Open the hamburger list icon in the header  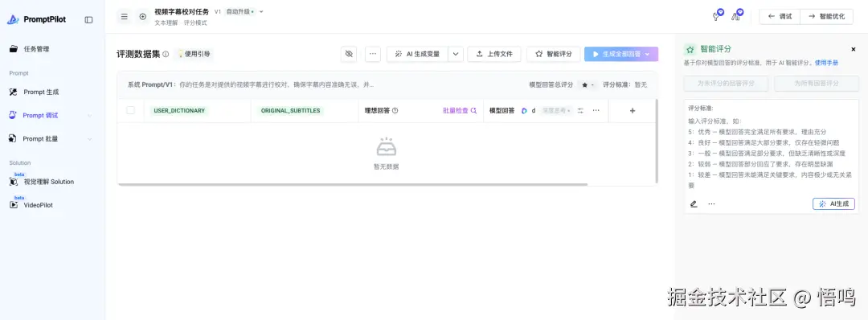point(125,17)
